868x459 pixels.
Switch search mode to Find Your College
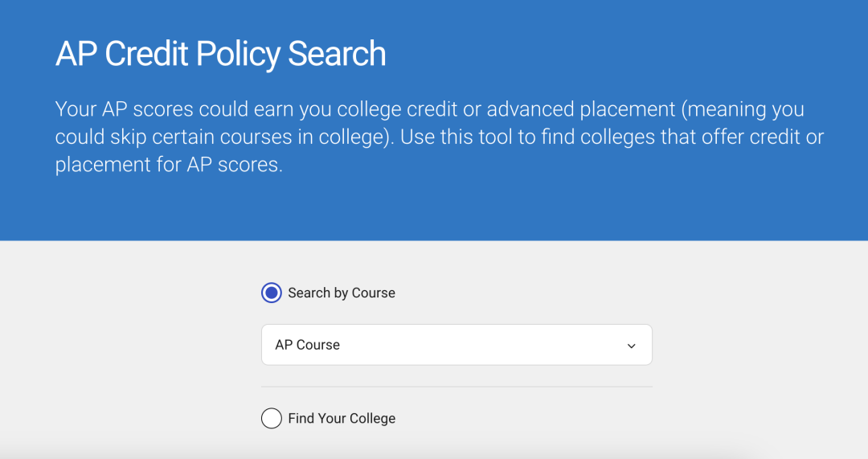272,418
